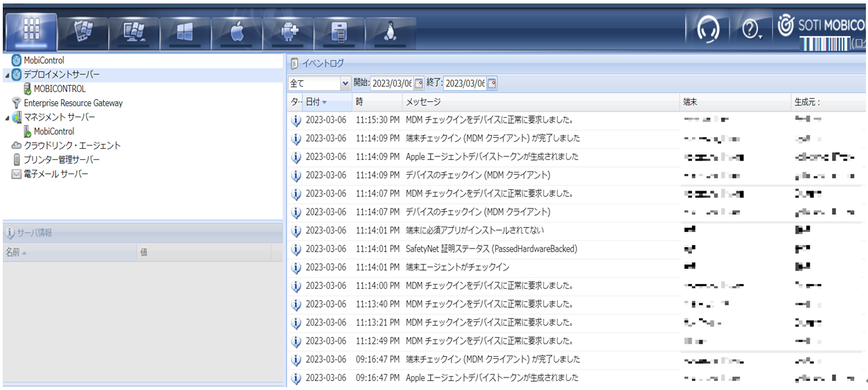Open the Apple devices tab
Screen dimensions: 868x390
pos(236,32)
